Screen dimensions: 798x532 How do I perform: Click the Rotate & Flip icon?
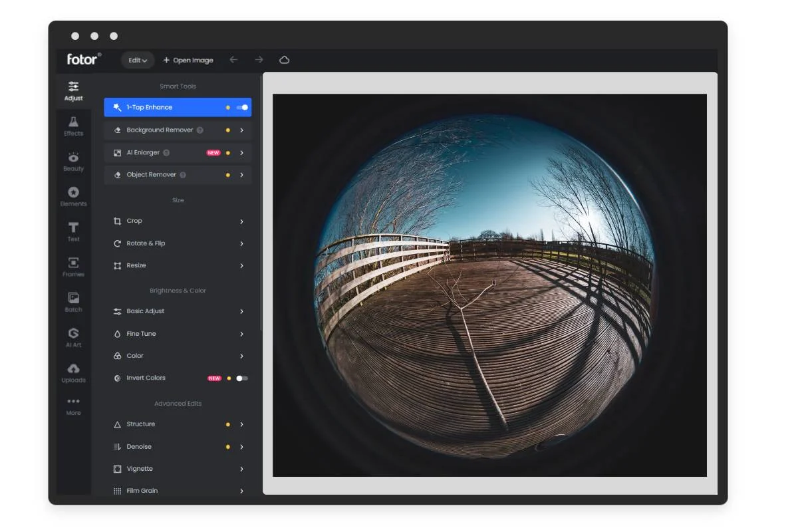[118, 243]
